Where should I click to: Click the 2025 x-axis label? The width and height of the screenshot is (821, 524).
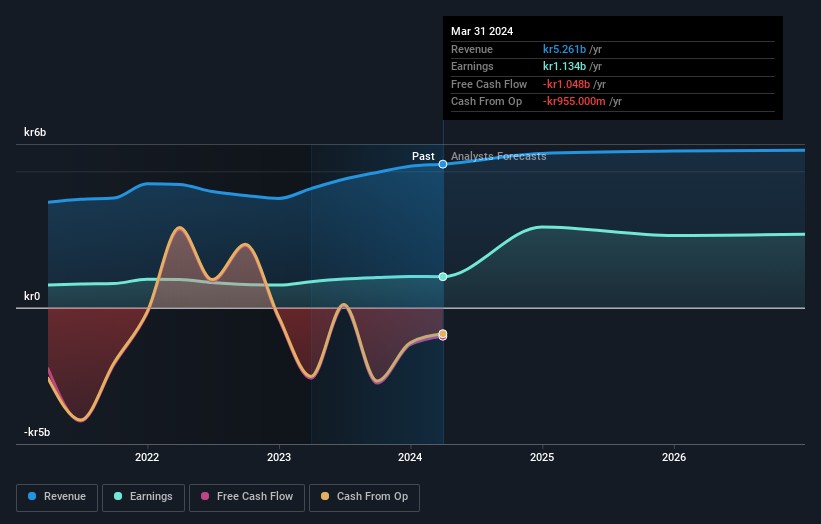[542, 457]
